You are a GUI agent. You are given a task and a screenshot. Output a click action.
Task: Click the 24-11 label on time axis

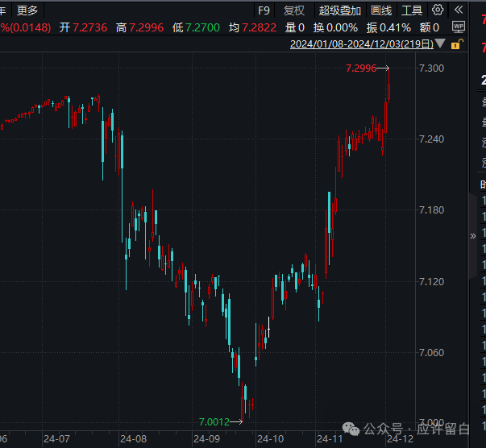pos(331,439)
